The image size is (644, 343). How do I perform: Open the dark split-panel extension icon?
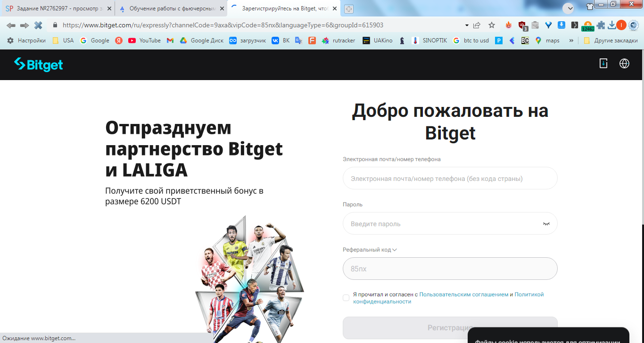(x=574, y=25)
